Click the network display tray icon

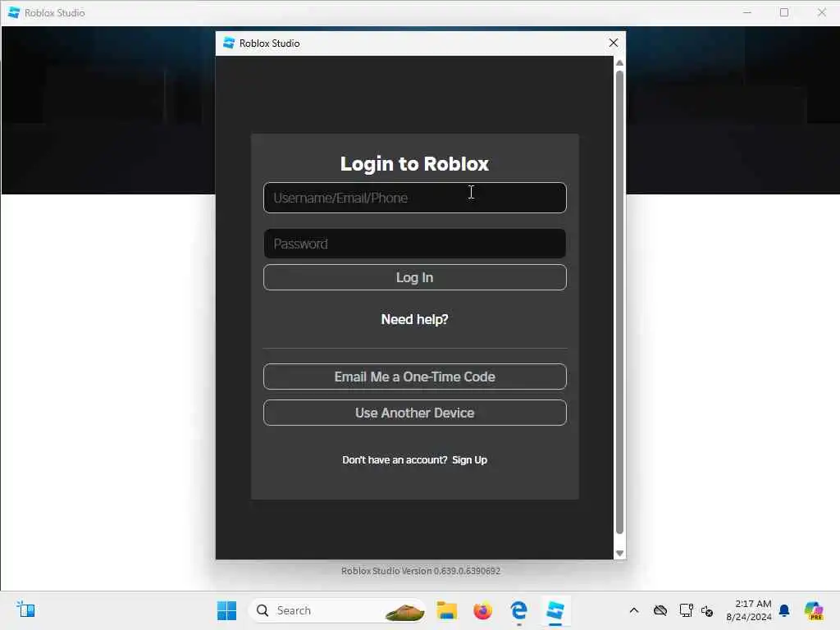[686, 610]
